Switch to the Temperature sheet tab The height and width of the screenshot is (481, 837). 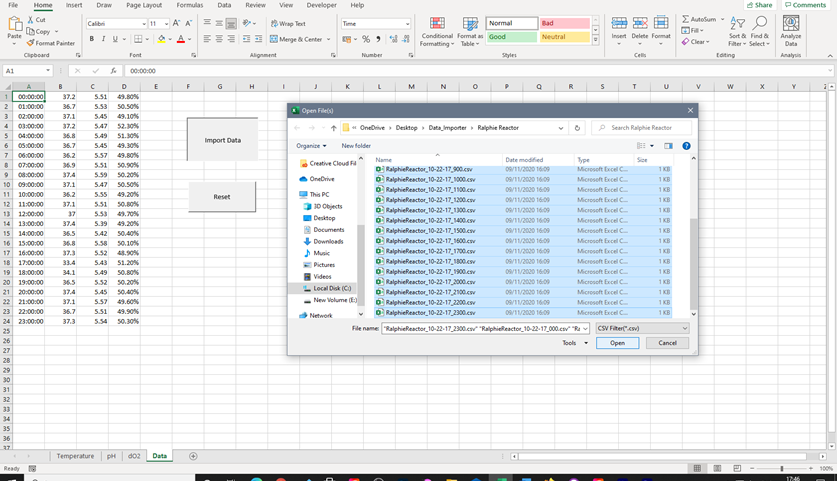(75, 456)
